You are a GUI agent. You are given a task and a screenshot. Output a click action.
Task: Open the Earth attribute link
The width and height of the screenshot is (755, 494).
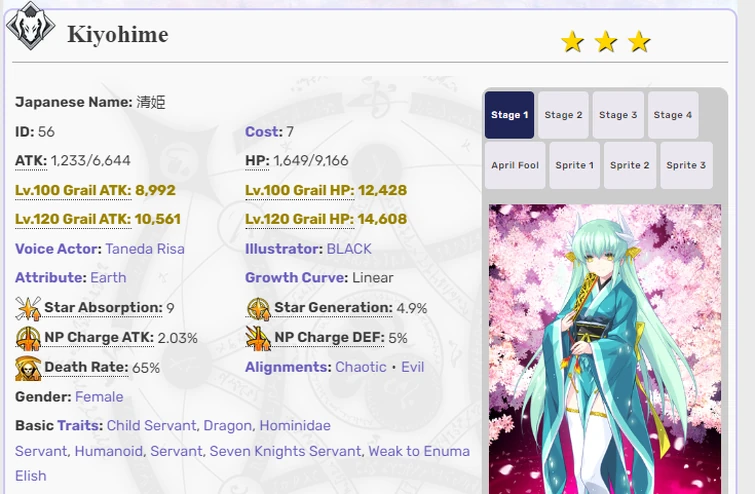tap(108, 278)
